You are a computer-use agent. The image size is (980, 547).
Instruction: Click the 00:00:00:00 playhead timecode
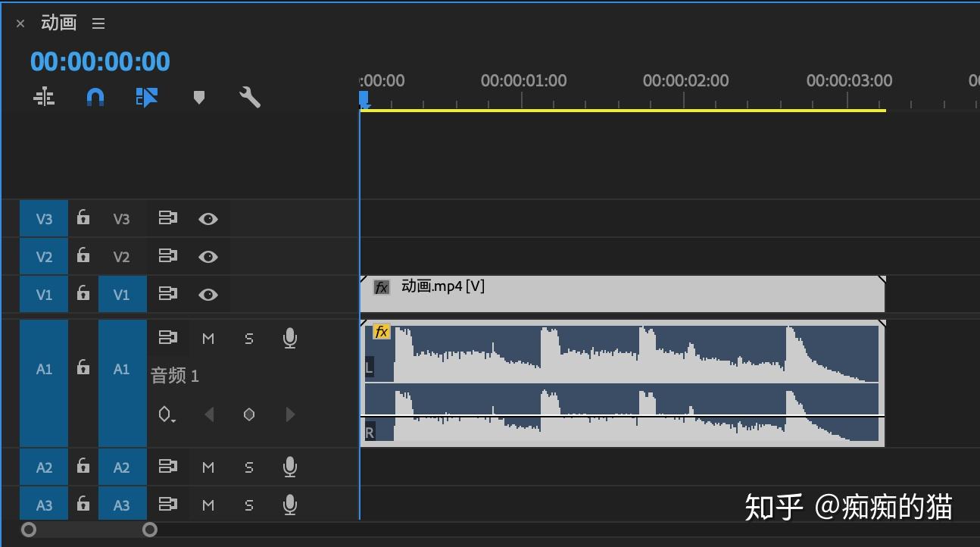tap(100, 61)
